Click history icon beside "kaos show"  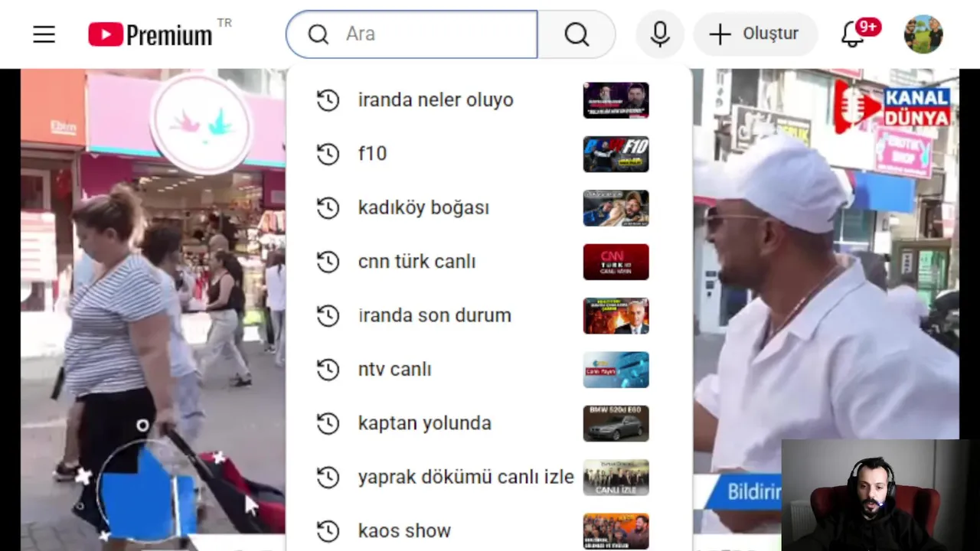(328, 531)
